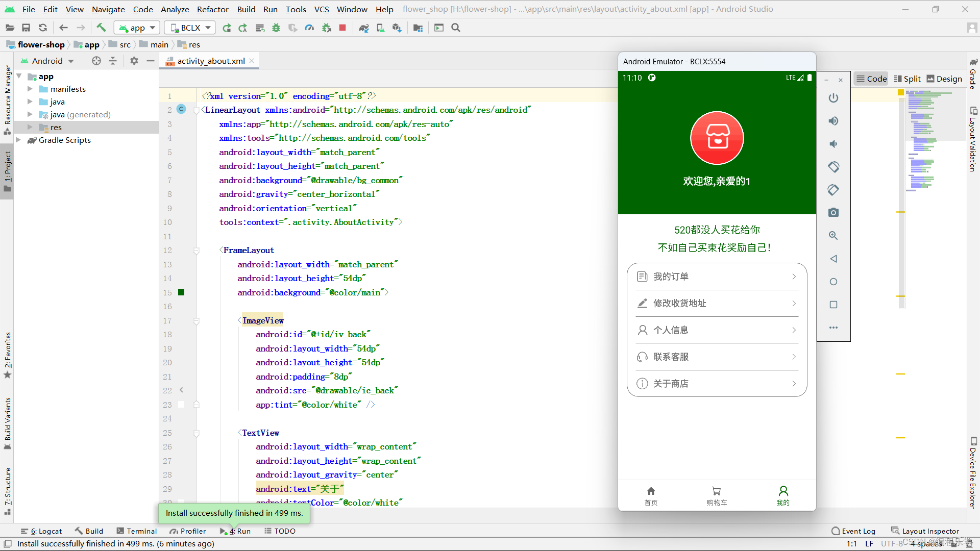Screen dimensions: 980x551
Task: Open the Analyze menu
Action: pyautogui.click(x=175, y=9)
